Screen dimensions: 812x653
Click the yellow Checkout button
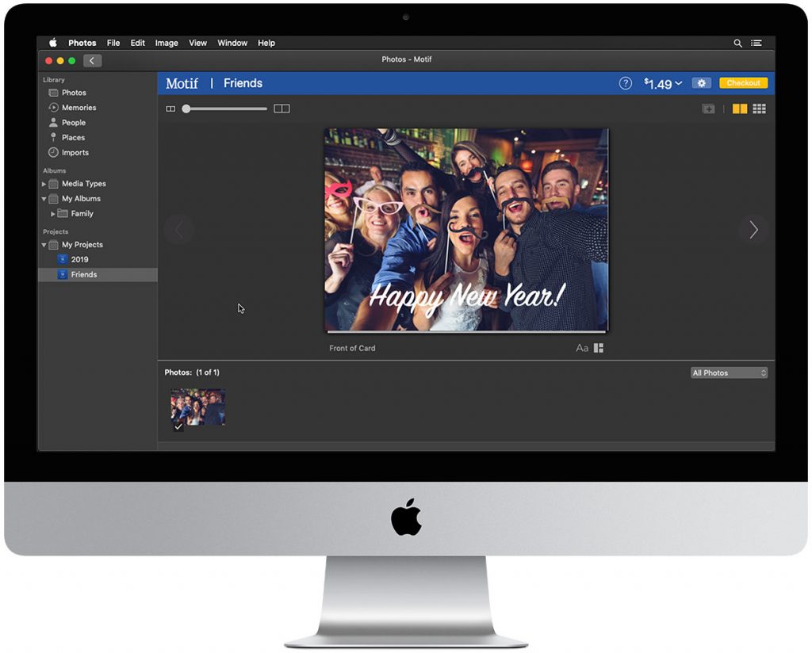[x=744, y=82]
